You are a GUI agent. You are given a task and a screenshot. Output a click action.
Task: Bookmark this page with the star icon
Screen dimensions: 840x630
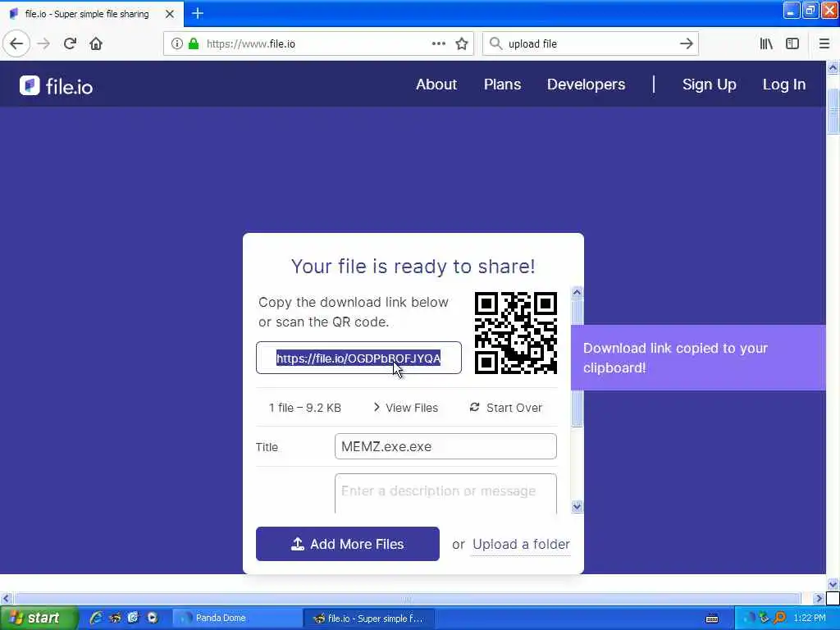point(462,43)
